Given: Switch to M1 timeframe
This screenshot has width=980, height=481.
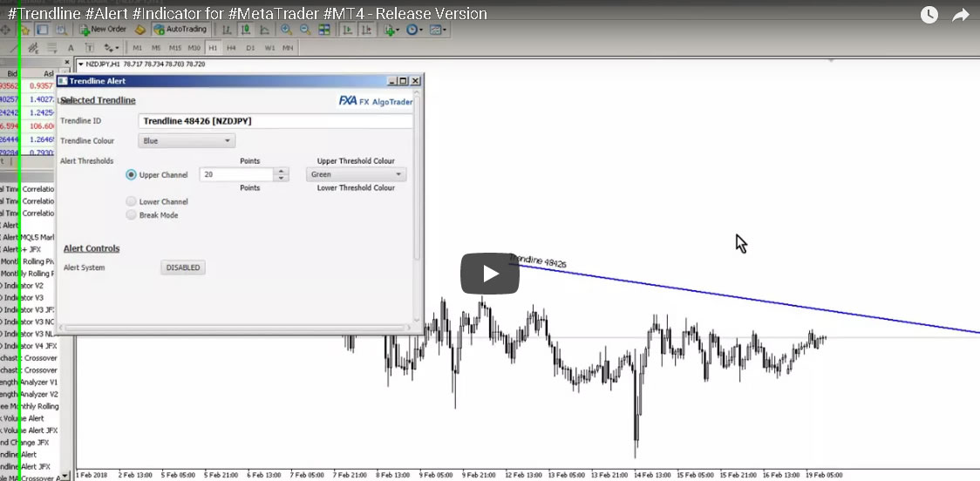Looking at the screenshot, I should pyautogui.click(x=138, y=48).
